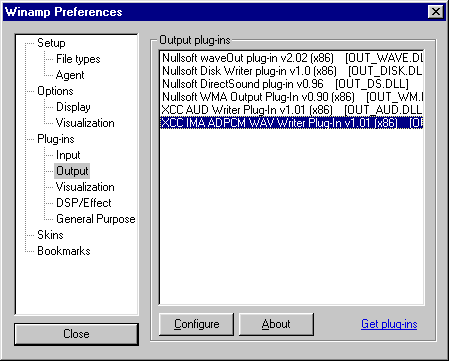Select XCC IMA ADPCM WAV Writer Plug-In
The width and height of the screenshot is (449, 361).
(292, 123)
